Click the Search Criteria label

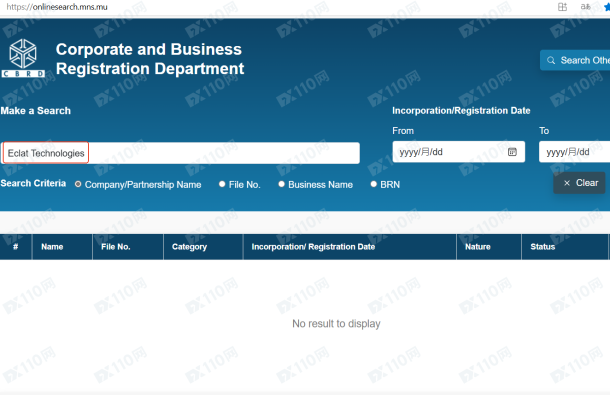click(33, 183)
